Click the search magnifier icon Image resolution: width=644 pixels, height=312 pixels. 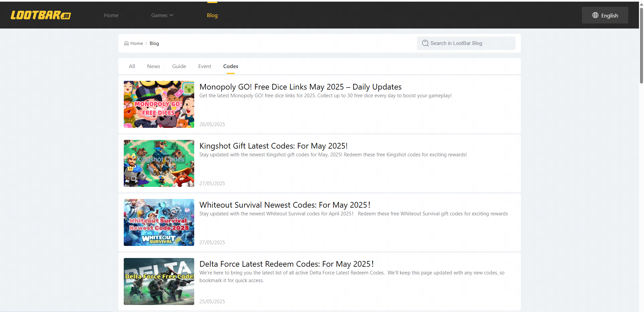pyautogui.click(x=425, y=43)
